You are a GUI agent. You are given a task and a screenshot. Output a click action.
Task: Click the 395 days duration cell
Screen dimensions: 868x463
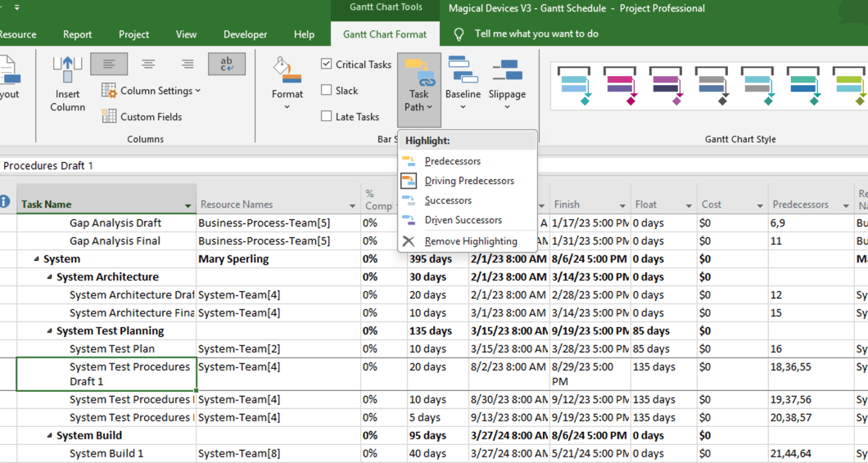pos(438,258)
